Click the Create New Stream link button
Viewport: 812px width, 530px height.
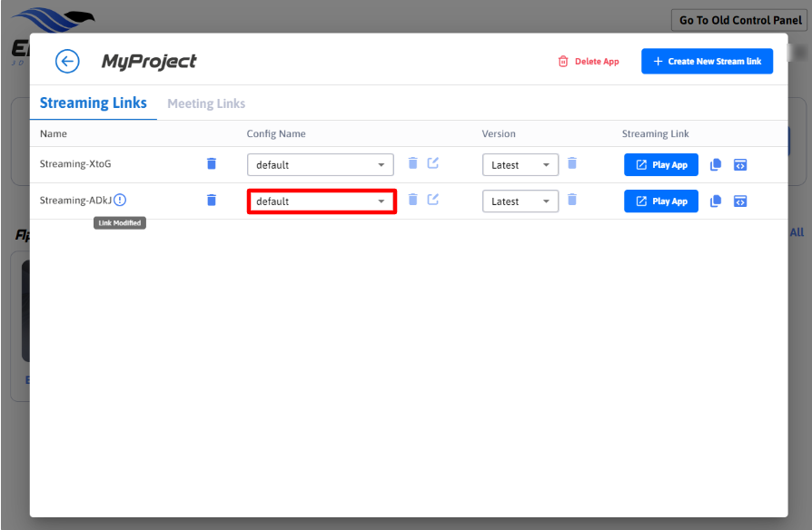(707, 61)
